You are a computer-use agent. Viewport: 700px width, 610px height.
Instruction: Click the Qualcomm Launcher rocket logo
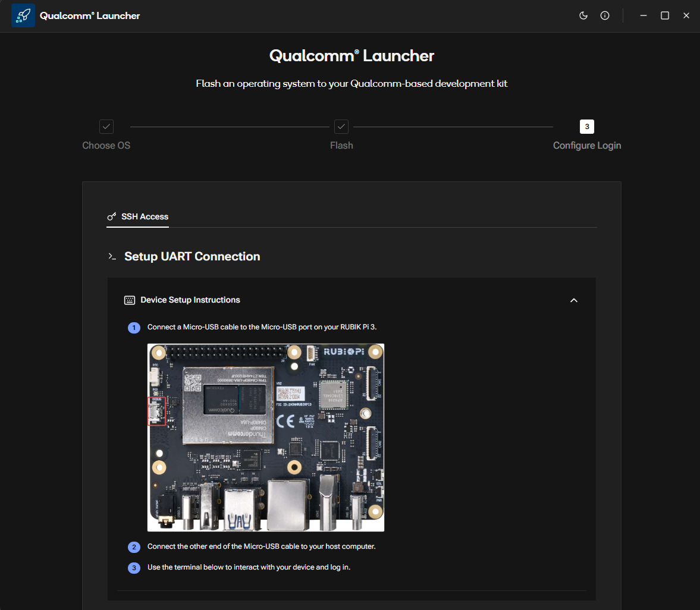23,15
